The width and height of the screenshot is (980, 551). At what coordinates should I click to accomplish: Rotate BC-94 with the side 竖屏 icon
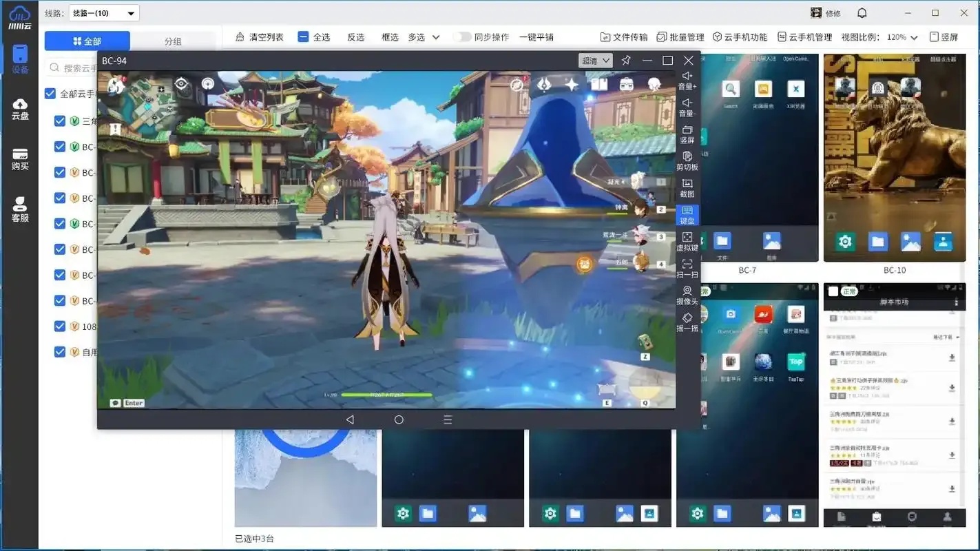point(687,134)
